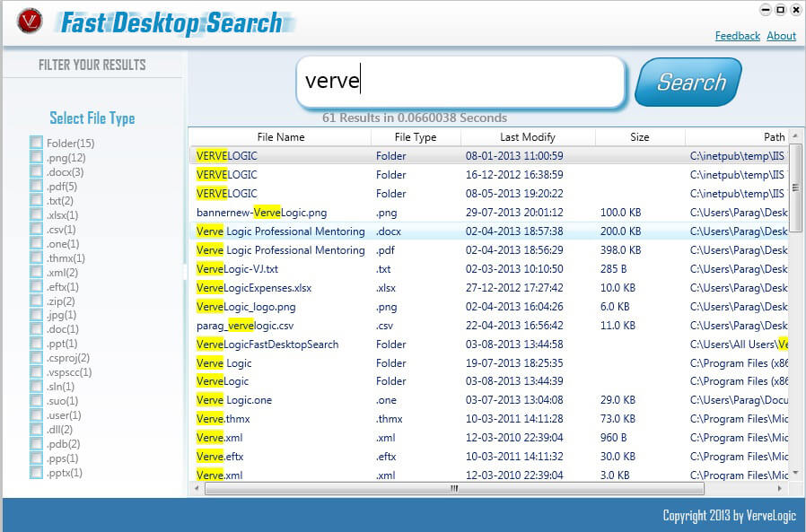Open the About link

[x=781, y=36]
